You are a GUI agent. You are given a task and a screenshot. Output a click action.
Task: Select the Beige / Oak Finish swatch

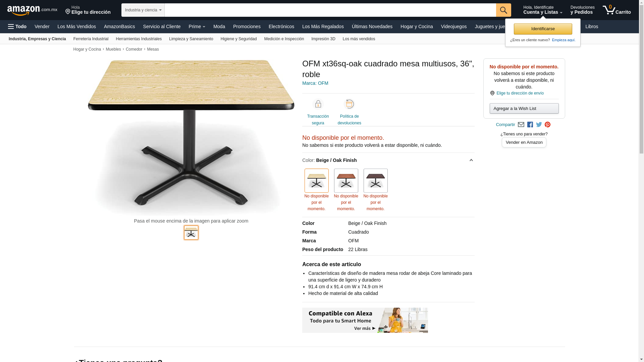coord(317,181)
